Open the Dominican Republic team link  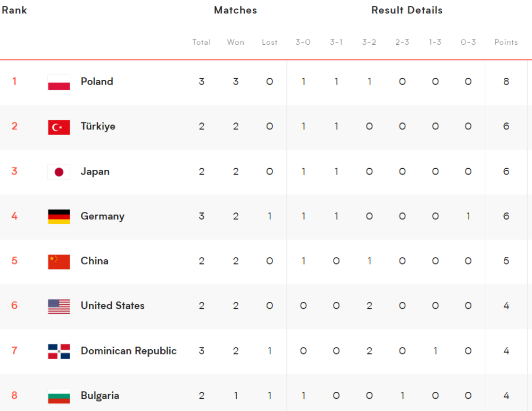click(x=129, y=350)
